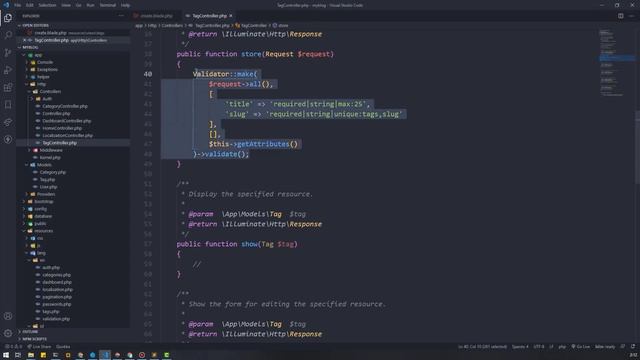
Task: Open the Live Share activity bar icon
Action: tap(8, 122)
